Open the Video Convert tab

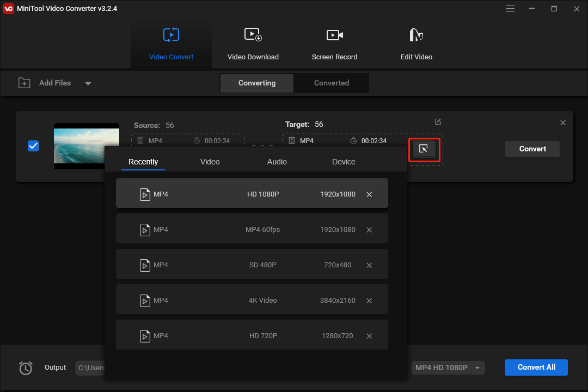pos(171,44)
